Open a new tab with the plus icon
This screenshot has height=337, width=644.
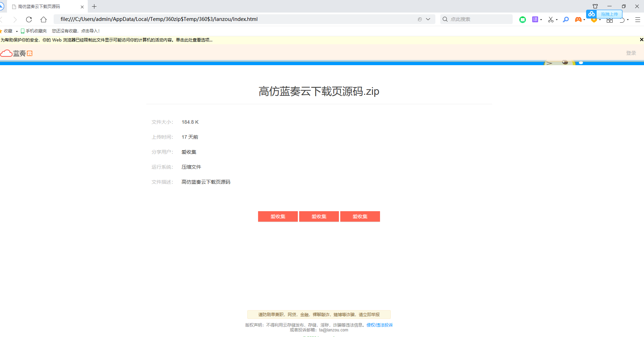click(94, 6)
